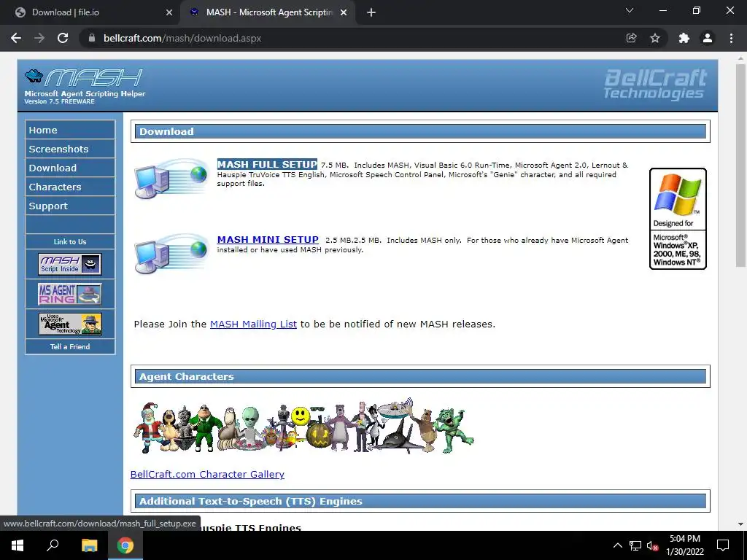Open Screenshots in the sidebar

70,149
